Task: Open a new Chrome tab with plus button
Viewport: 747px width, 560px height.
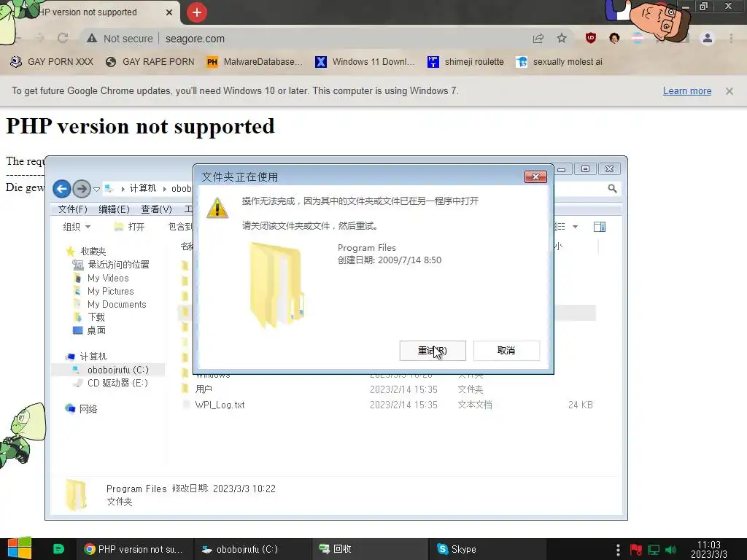Action: (197, 12)
